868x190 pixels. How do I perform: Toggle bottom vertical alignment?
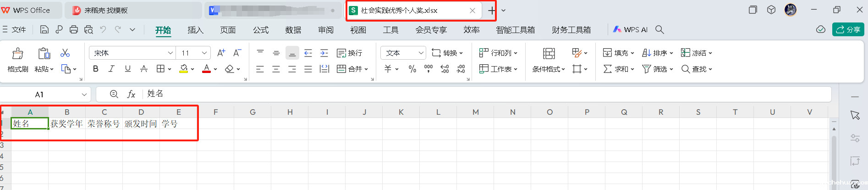click(x=292, y=53)
